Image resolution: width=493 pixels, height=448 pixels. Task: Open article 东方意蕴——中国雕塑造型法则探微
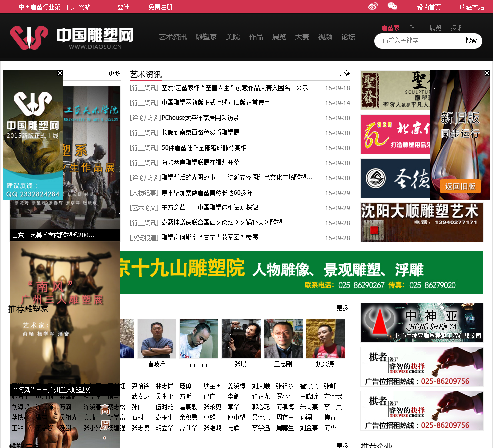(209, 207)
